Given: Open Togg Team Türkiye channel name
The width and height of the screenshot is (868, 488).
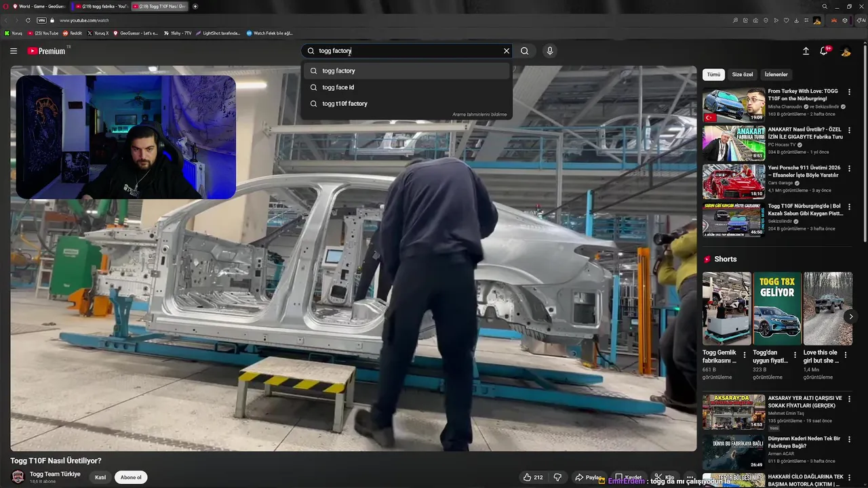Looking at the screenshot, I should 55,474.
